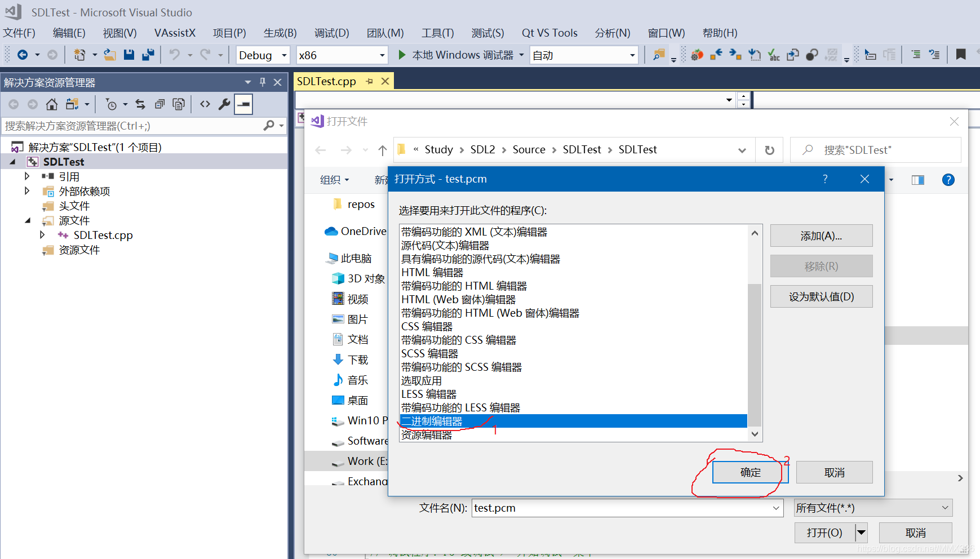The width and height of the screenshot is (980, 559).
Task: Expand the SDLTest.cpp tree node
Action: click(x=42, y=235)
